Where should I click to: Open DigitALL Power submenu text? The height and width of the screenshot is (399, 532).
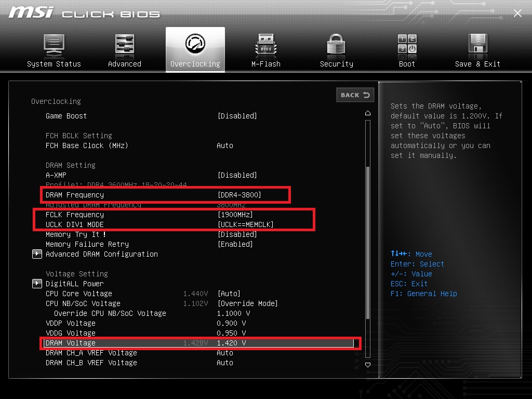(x=75, y=284)
